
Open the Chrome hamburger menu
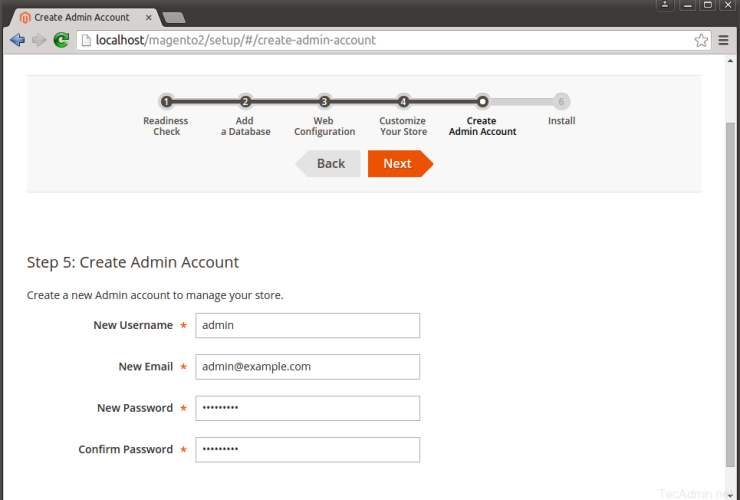click(x=724, y=40)
